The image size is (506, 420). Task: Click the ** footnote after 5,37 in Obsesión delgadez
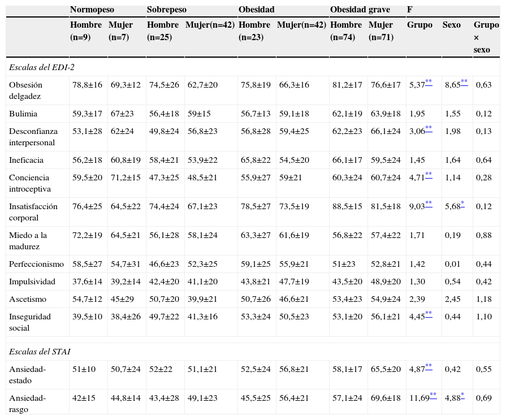click(429, 83)
